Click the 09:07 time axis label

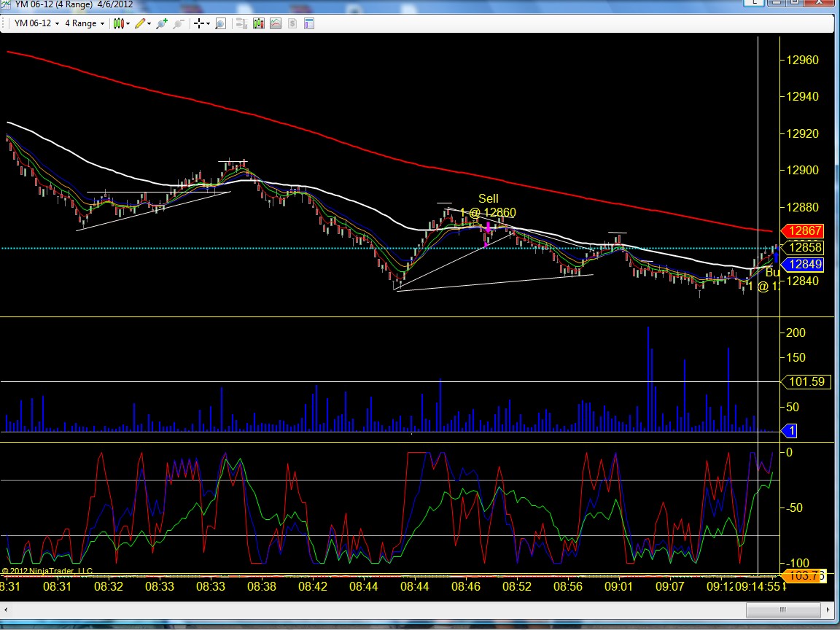click(x=669, y=586)
